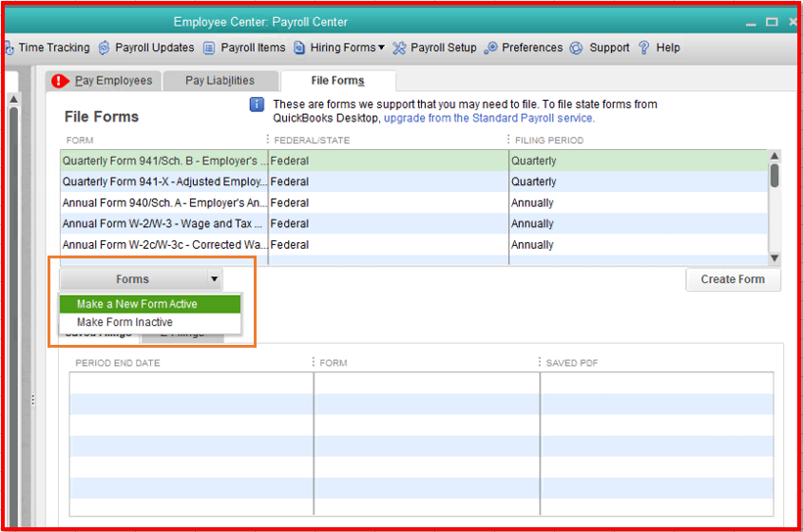The width and height of the screenshot is (803, 532).
Task: Switch to the Pay Liabilities tab
Action: point(220,81)
